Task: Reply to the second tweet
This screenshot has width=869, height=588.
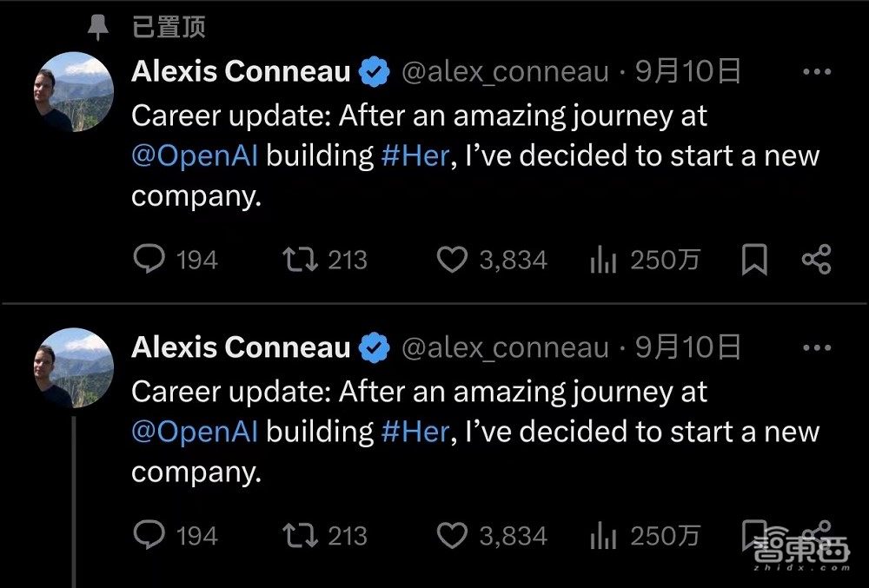Action: [149, 536]
